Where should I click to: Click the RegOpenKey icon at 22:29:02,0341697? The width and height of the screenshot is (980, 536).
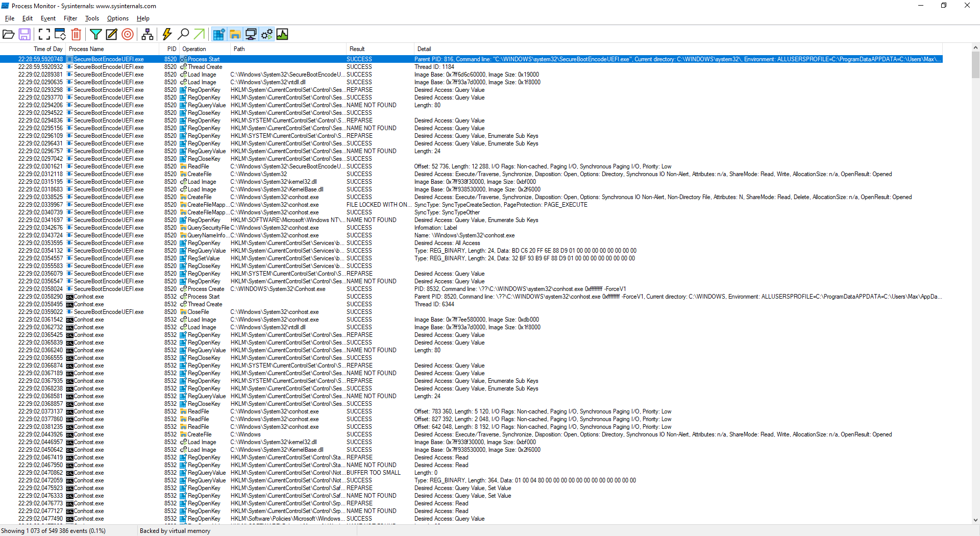[183, 220]
